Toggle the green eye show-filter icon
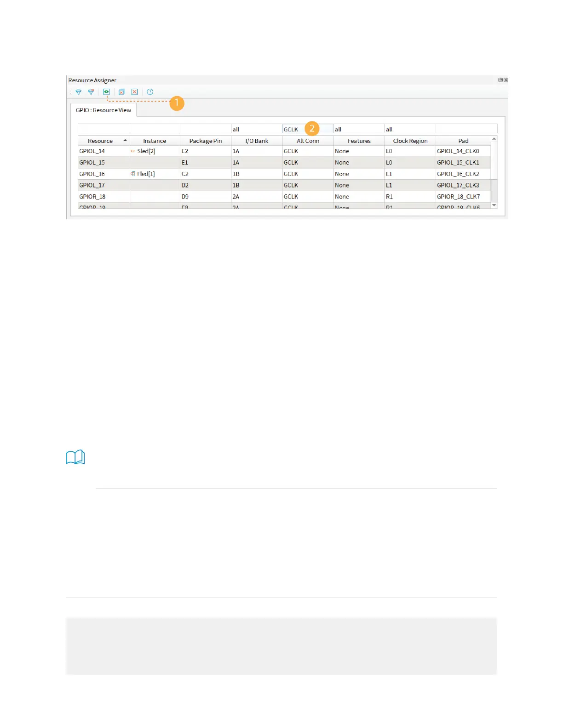 [x=106, y=92]
